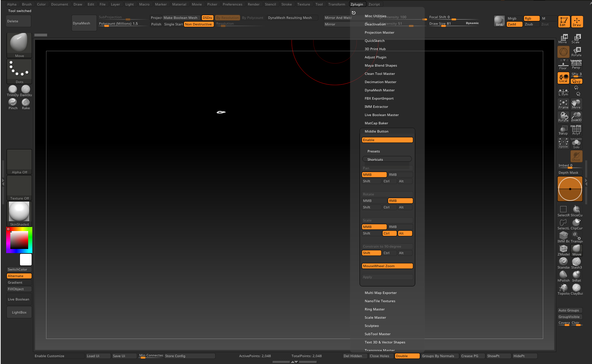Select the DamSta brush icon

(26, 91)
